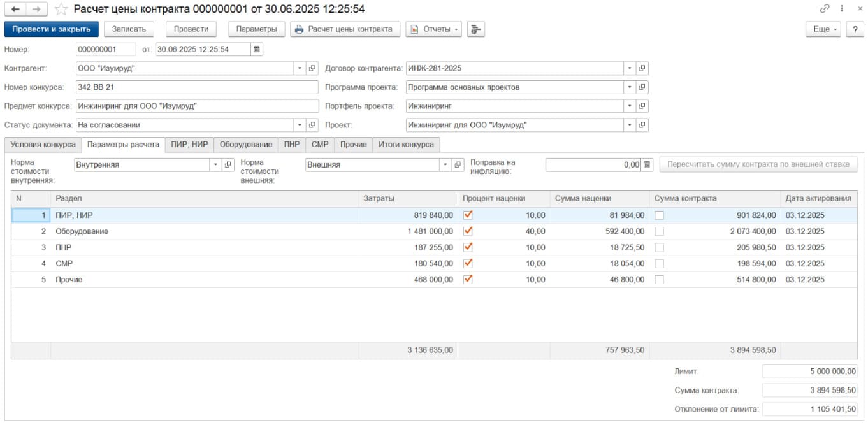This screenshot has width=868, height=425.
Task: Go forward with the right arrow button
Action: click(x=36, y=9)
